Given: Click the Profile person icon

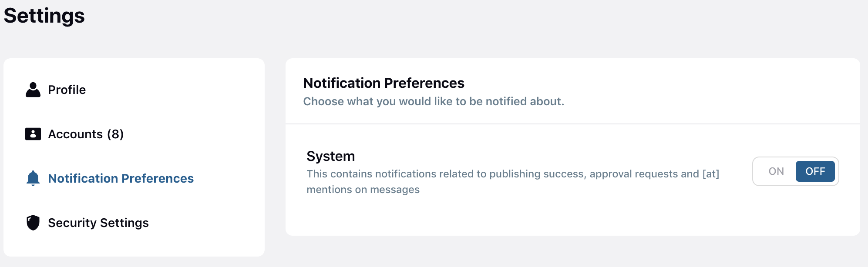Looking at the screenshot, I should click(33, 90).
